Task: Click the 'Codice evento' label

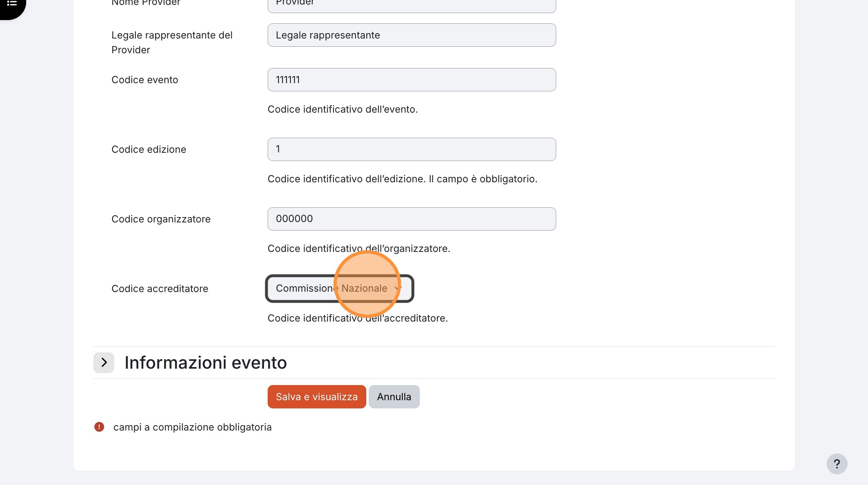Action: tap(145, 80)
